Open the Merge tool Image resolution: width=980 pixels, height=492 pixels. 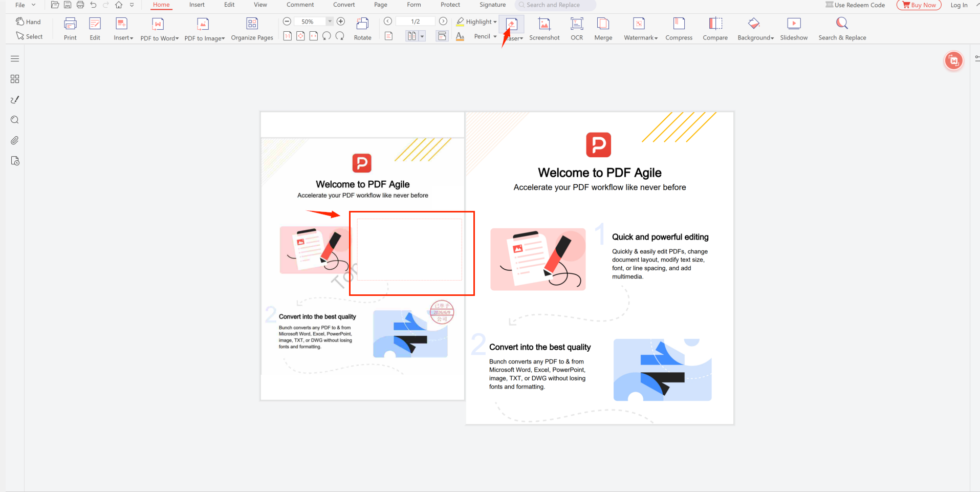[x=603, y=29]
